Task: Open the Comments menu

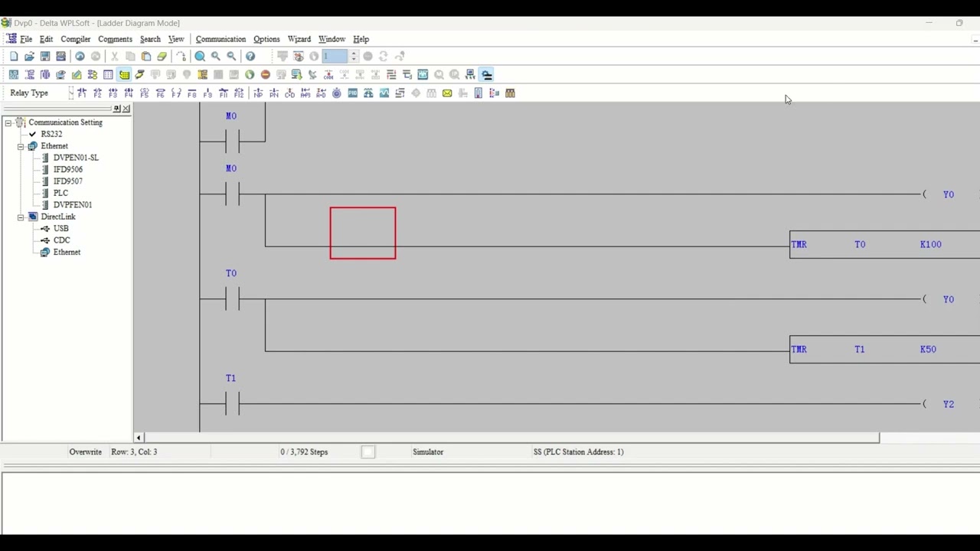Action: [115, 39]
